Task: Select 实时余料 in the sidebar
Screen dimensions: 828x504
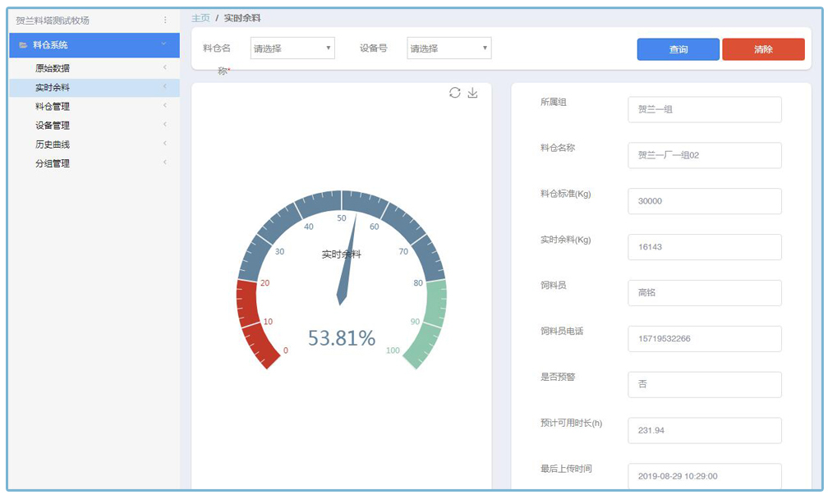Action: pyautogui.click(x=53, y=87)
